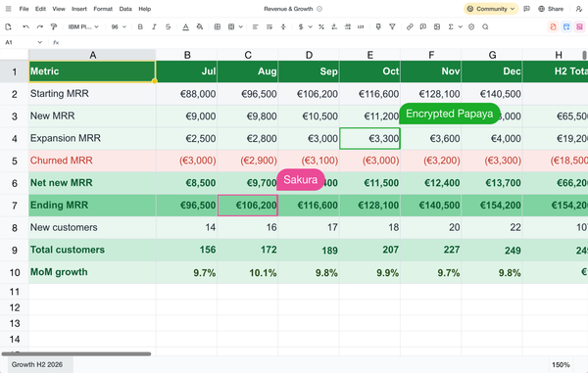Open the Community dropdown
This screenshot has width=588, height=373.
491,9
